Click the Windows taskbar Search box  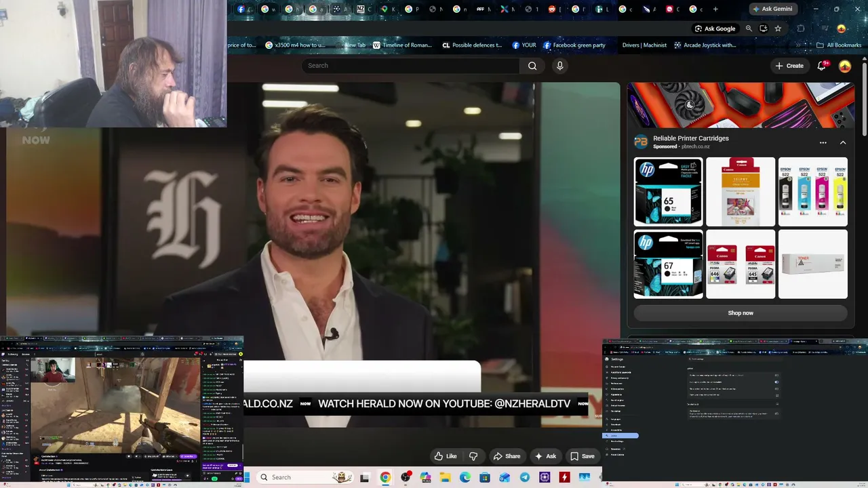pos(304,477)
